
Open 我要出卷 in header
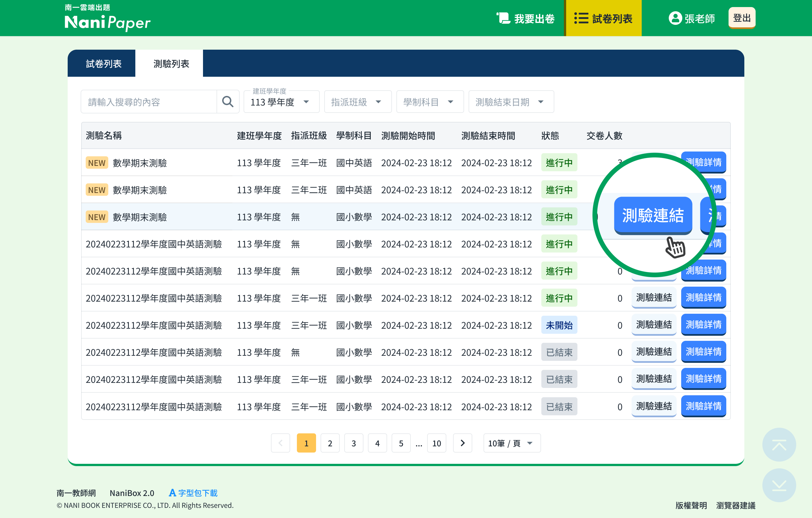click(x=525, y=18)
